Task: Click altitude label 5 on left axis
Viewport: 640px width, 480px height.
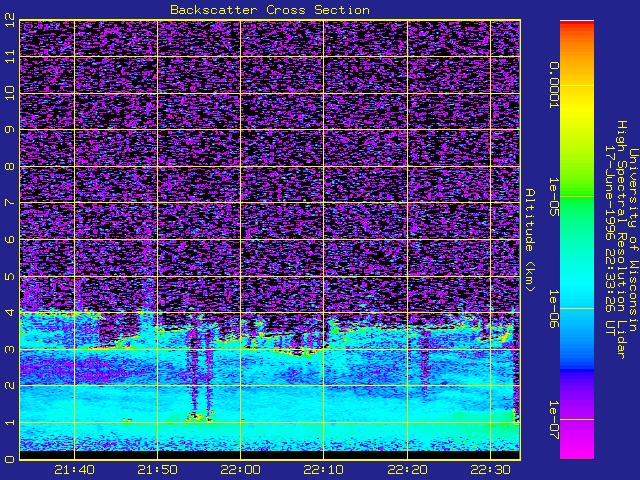Action: click(10, 276)
